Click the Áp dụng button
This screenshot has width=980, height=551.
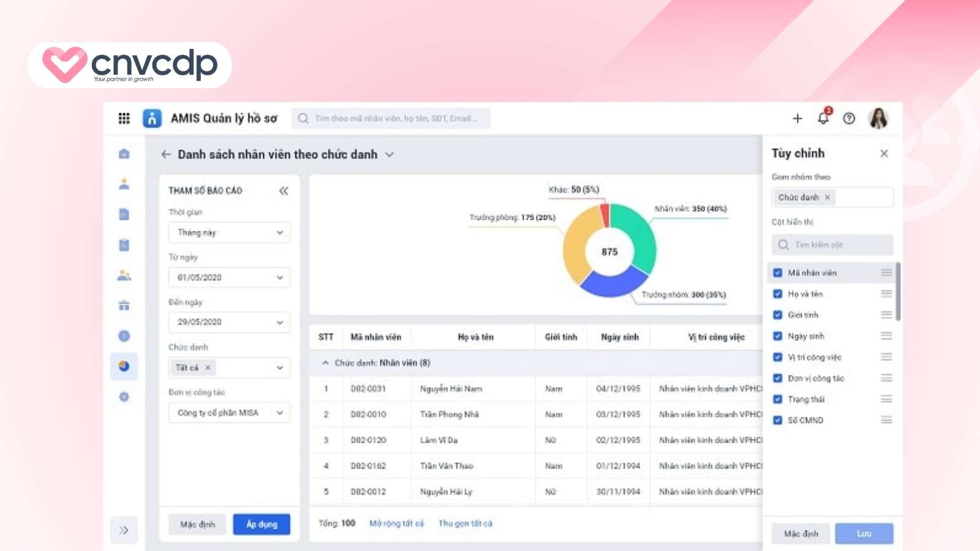pos(262,525)
